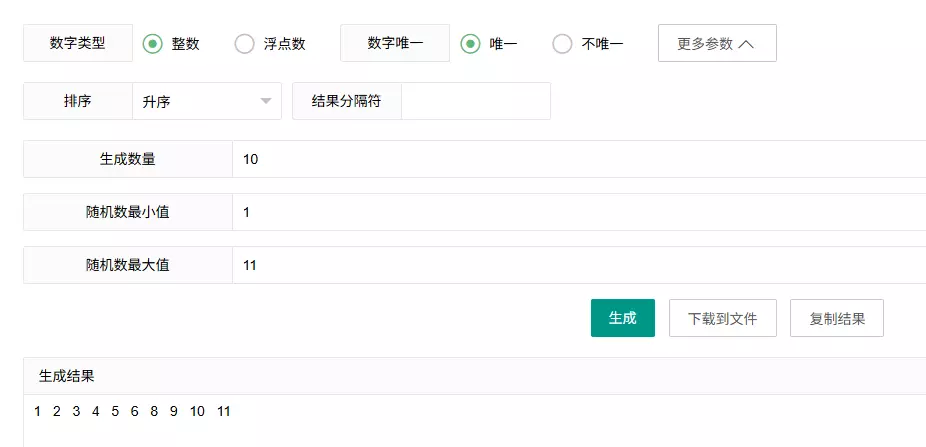Click the 生成结果 header

(67, 376)
